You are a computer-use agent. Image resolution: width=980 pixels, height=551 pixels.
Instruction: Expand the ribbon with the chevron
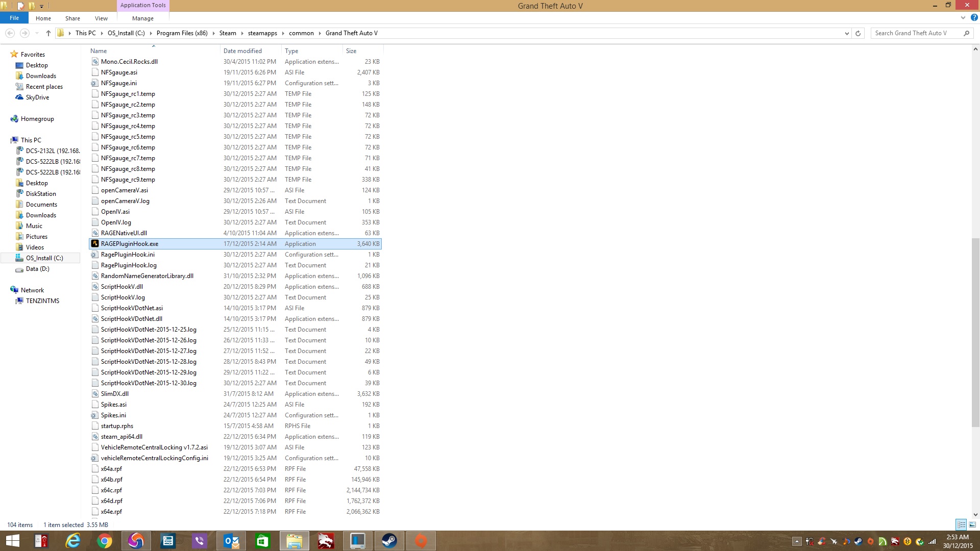(x=963, y=17)
